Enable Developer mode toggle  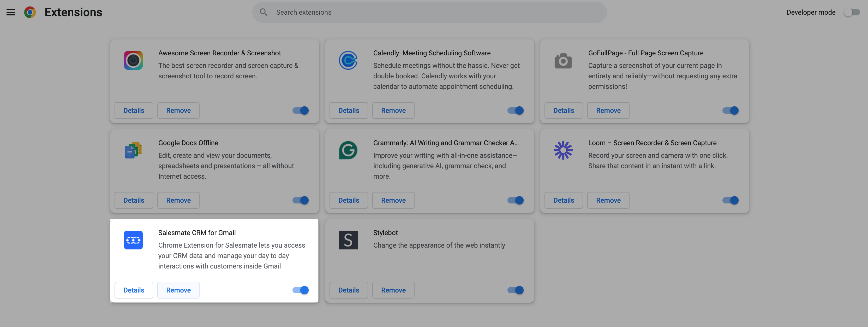coord(852,13)
